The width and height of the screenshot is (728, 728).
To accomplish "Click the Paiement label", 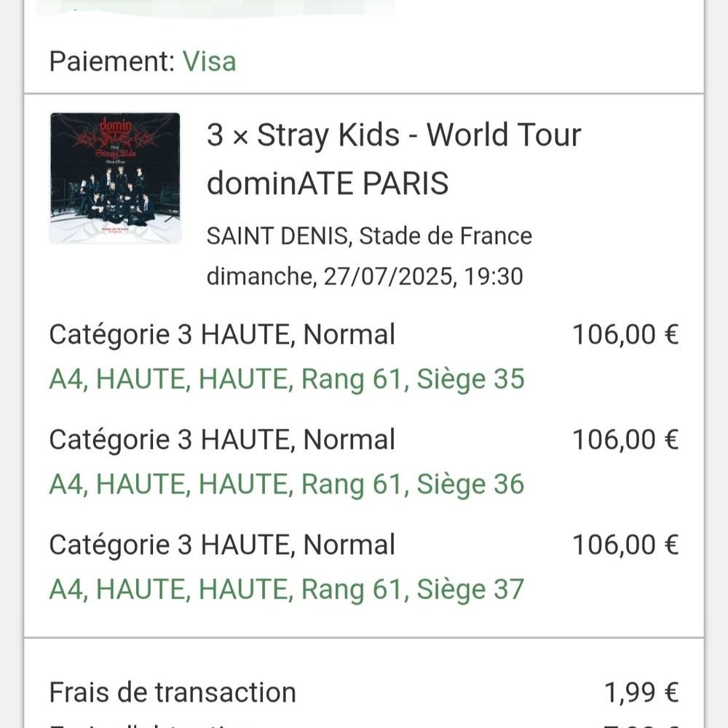I will [x=112, y=62].
